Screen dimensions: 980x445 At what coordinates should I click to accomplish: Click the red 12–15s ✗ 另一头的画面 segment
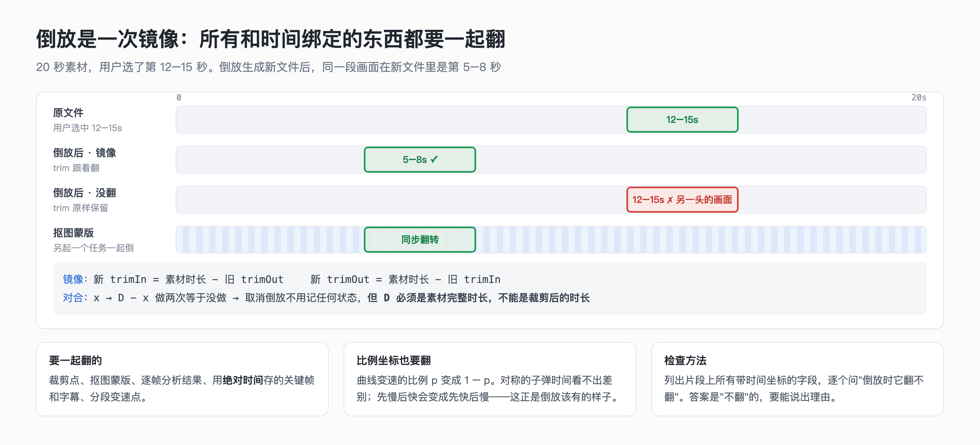[682, 200]
